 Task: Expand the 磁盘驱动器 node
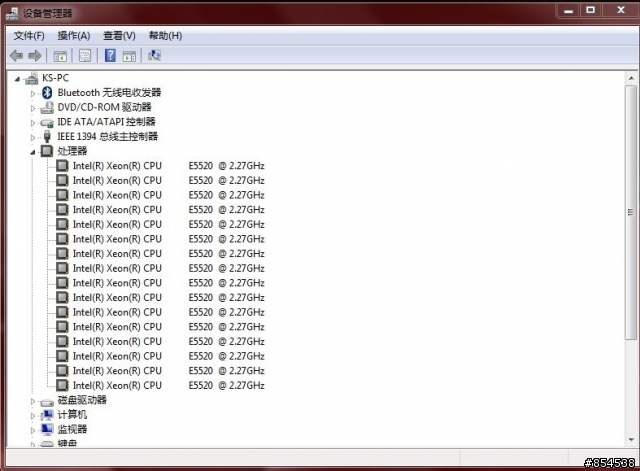pos(33,401)
